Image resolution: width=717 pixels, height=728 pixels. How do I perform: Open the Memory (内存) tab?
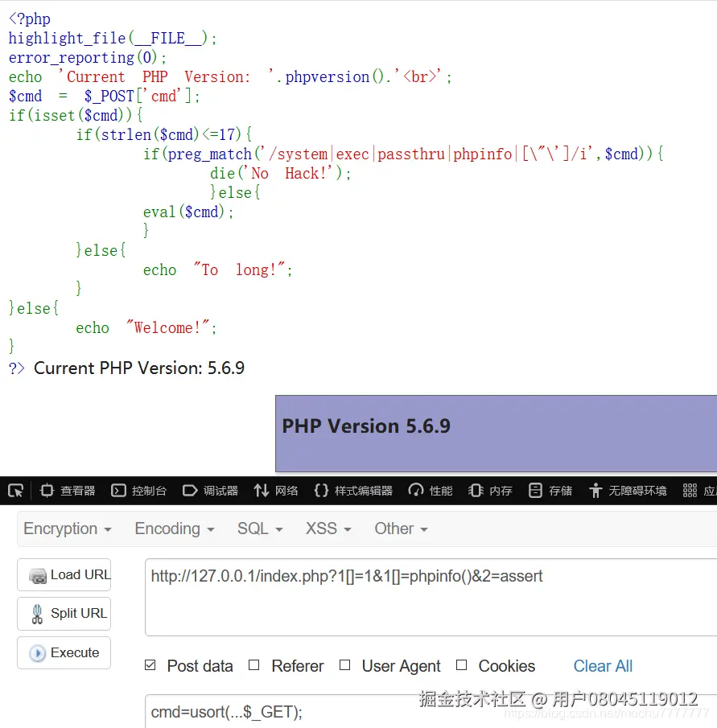coord(490,491)
